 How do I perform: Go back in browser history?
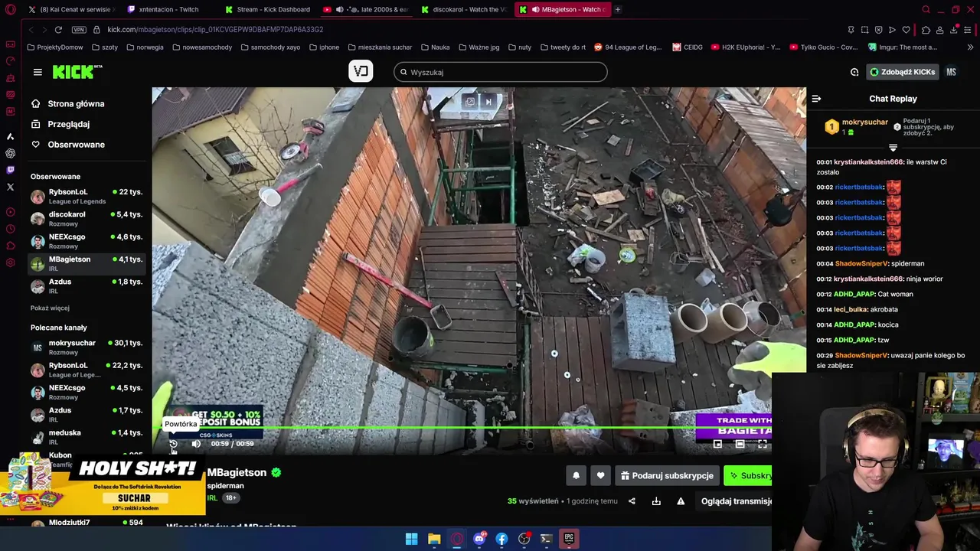pos(31,29)
